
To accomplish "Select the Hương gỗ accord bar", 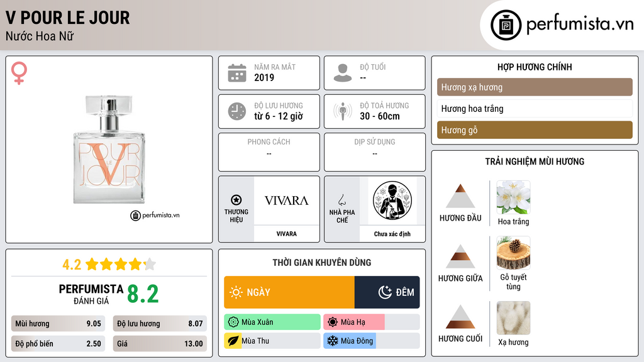I will click(535, 129).
